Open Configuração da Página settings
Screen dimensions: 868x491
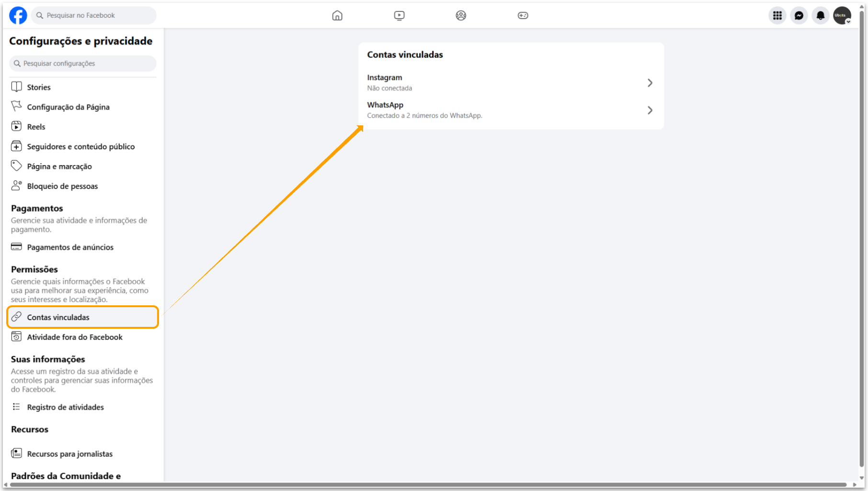(x=83, y=107)
